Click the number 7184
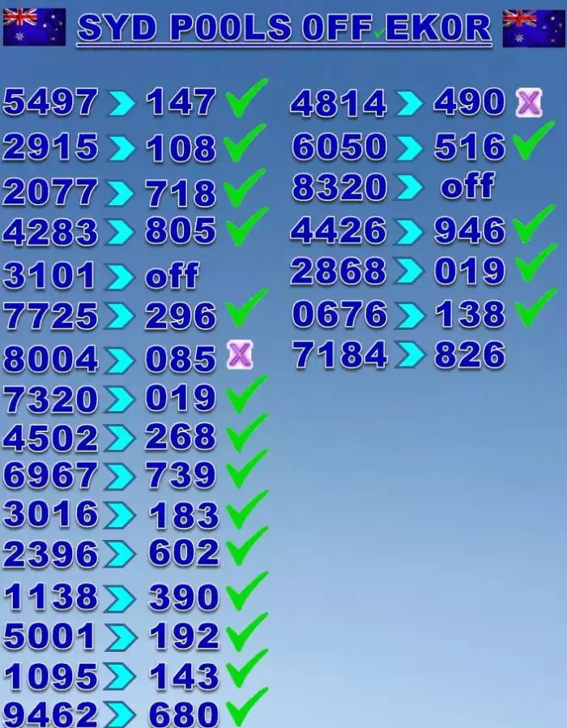This screenshot has width=567, height=728. point(339,355)
